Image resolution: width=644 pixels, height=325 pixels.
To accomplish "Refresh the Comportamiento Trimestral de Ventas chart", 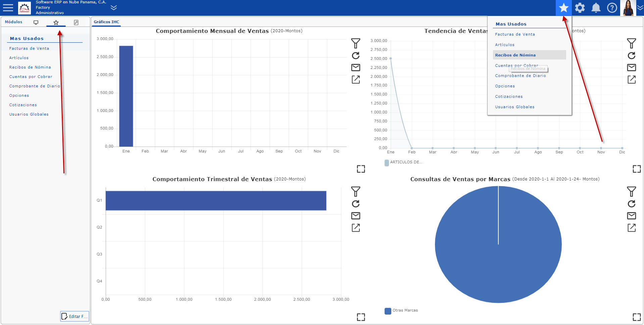I will [355, 204].
